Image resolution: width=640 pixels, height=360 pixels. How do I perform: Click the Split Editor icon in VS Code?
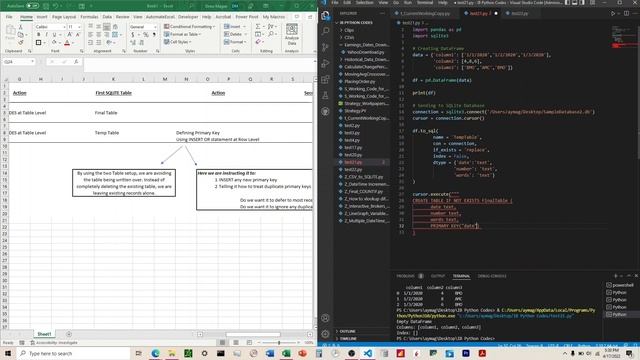coord(627,13)
